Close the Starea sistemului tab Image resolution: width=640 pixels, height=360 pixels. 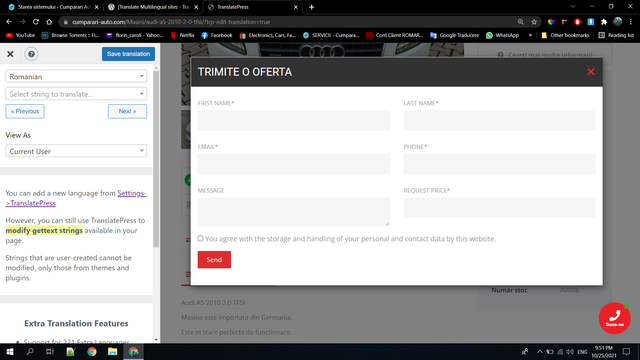click(97, 7)
